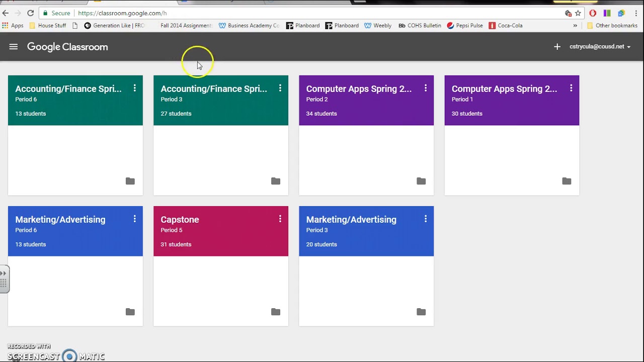Open folder for Marketing/Advertising Period 3
The image size is (644, 362).
421,312
